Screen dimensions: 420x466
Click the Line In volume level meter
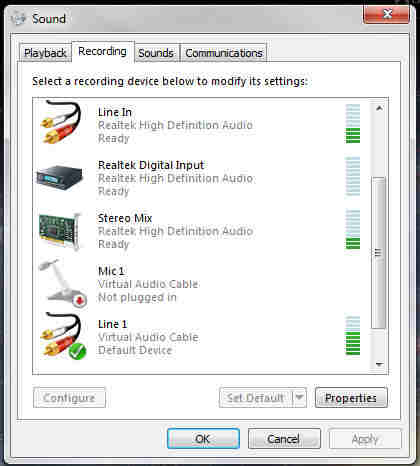pos(353,124)
